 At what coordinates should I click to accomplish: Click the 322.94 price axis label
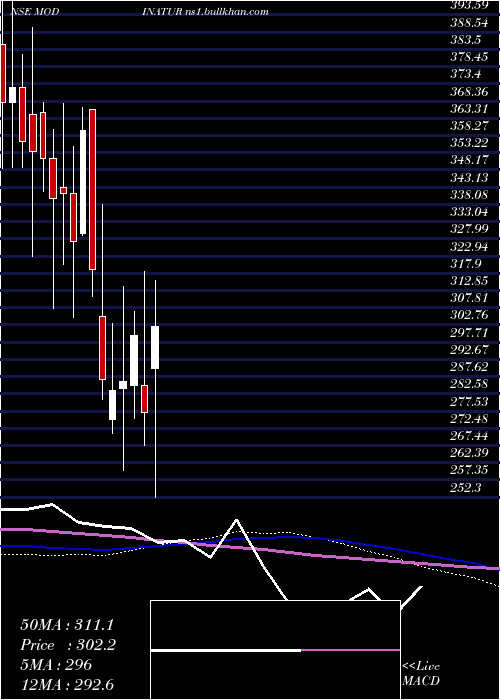[x=470, y=246]
